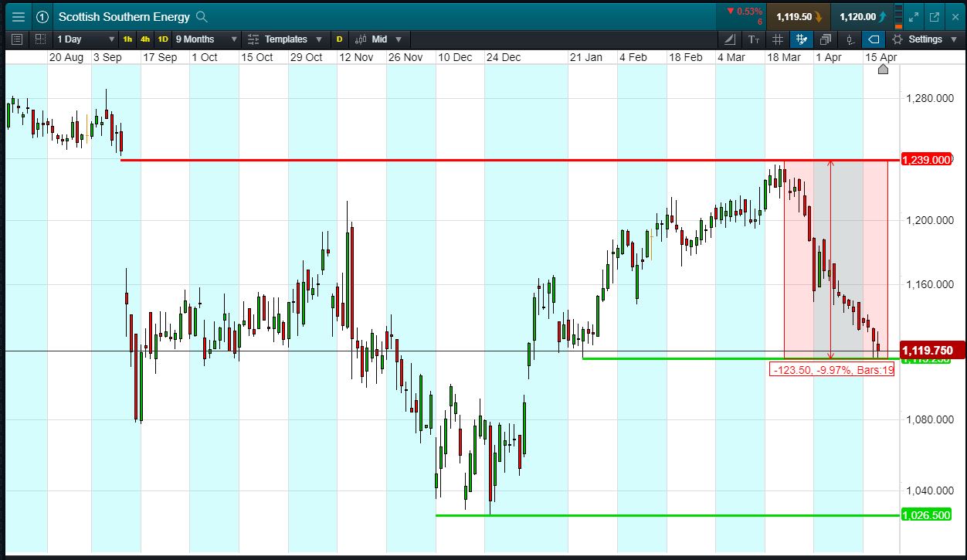
Task: Click the 1,200.000 price axis label
Action: (930, 220)
